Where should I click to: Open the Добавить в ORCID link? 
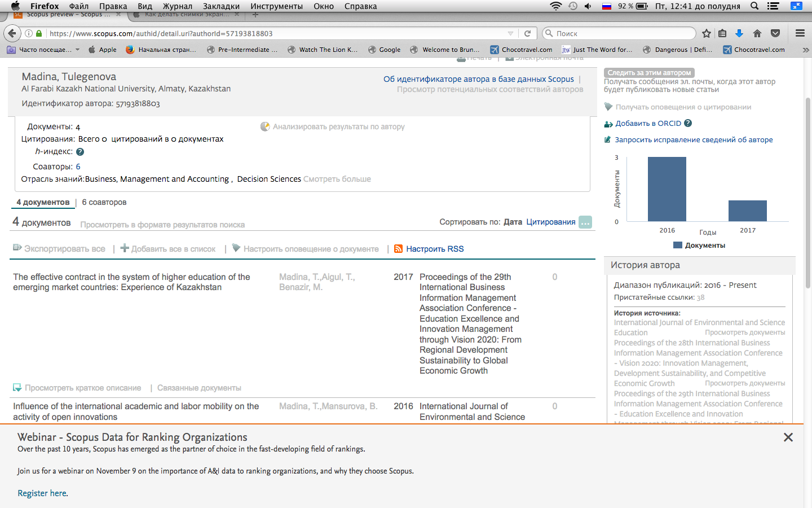[648, 124]
